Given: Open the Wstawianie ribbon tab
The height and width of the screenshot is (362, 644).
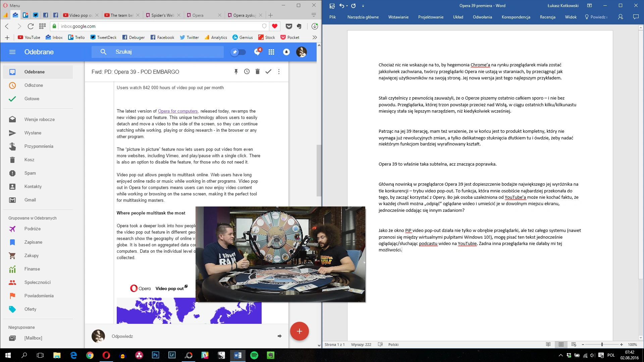Looking at the screenshot, I should [398, 17].
